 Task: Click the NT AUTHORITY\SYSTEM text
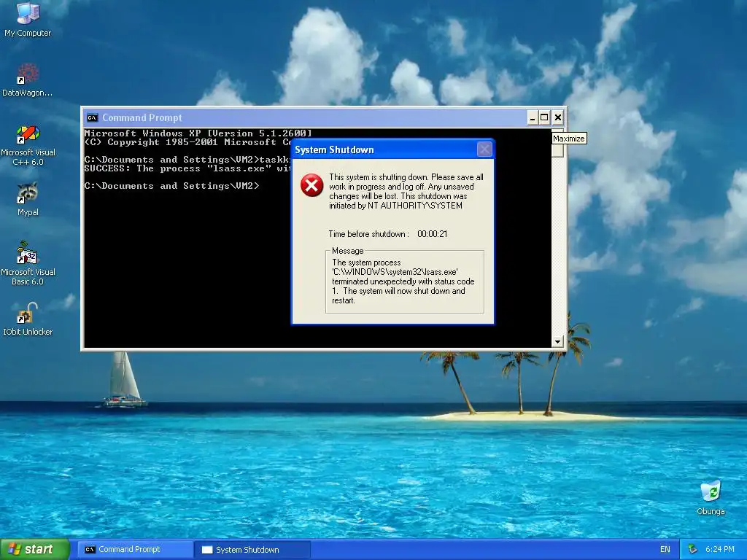415,206
